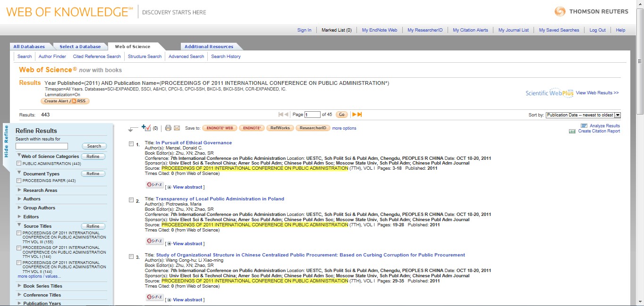Check source title 7TH VOL I (144)

point(19,248)
